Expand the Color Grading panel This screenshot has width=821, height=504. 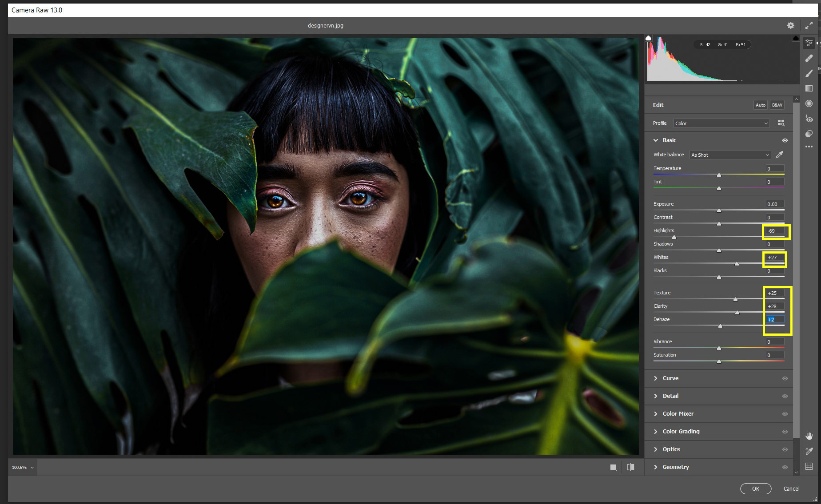pos(656,432)
